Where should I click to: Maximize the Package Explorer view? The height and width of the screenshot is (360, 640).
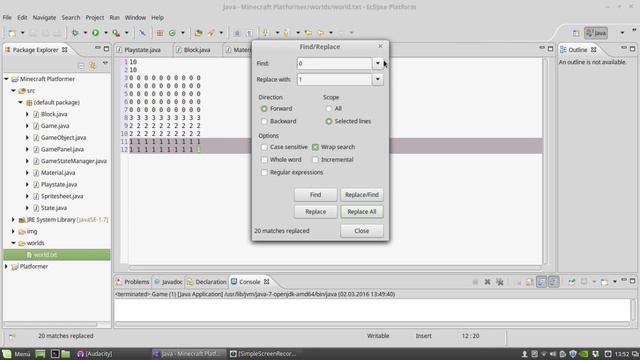tap(107, 49)
